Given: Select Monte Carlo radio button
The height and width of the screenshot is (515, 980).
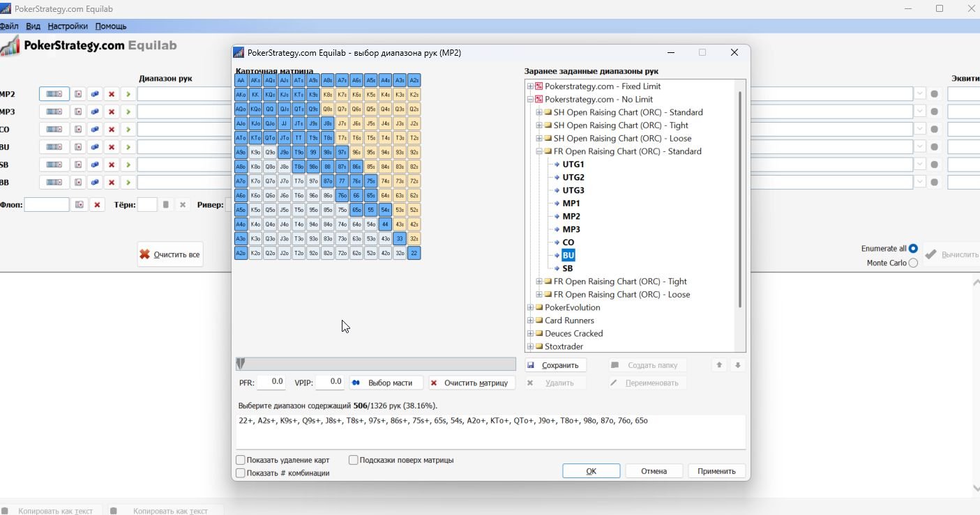Looking at the screenshot, I should tap(913, 263).
